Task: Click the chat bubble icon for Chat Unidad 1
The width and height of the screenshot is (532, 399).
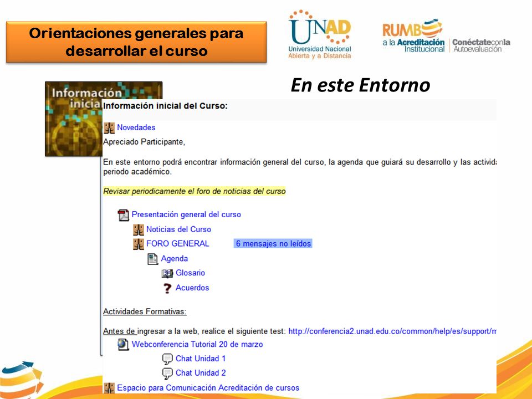Action: 167,359
